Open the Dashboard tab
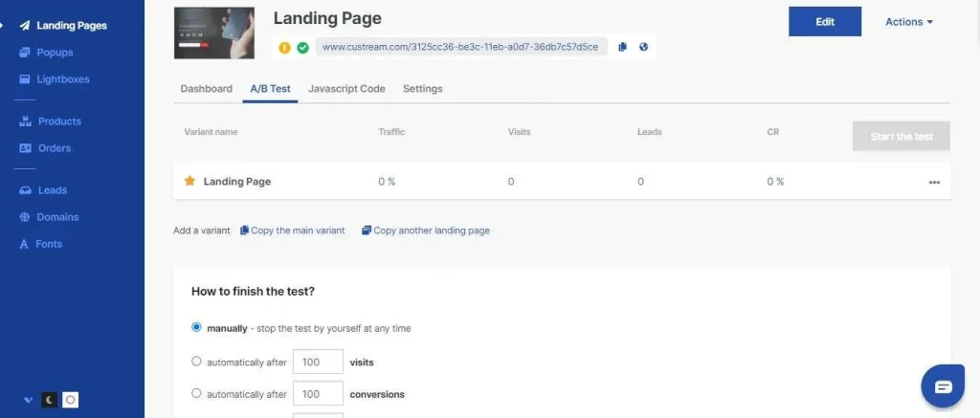Viewport: 980px width, 418px height. click(x=206, y=89)
